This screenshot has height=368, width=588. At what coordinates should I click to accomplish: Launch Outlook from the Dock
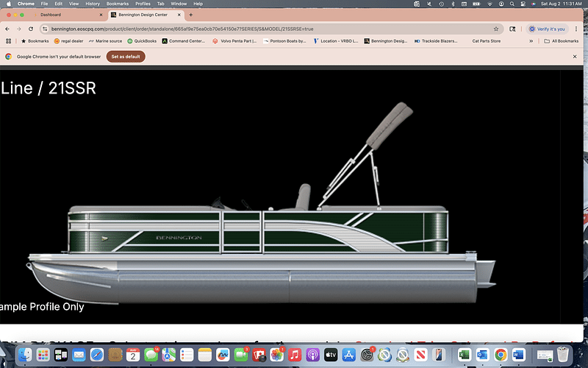(x=482, y=355)
